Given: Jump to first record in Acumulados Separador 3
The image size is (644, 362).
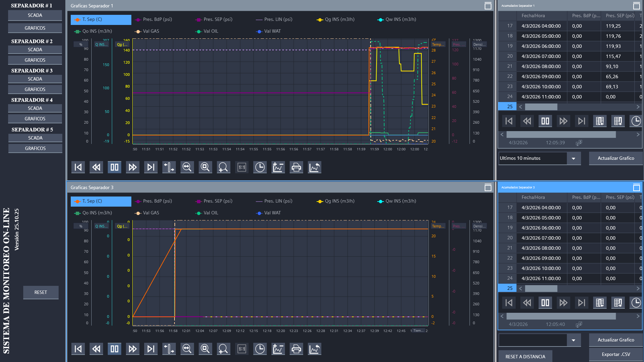Looking at the screenshot, I should (x=509, y=303).
